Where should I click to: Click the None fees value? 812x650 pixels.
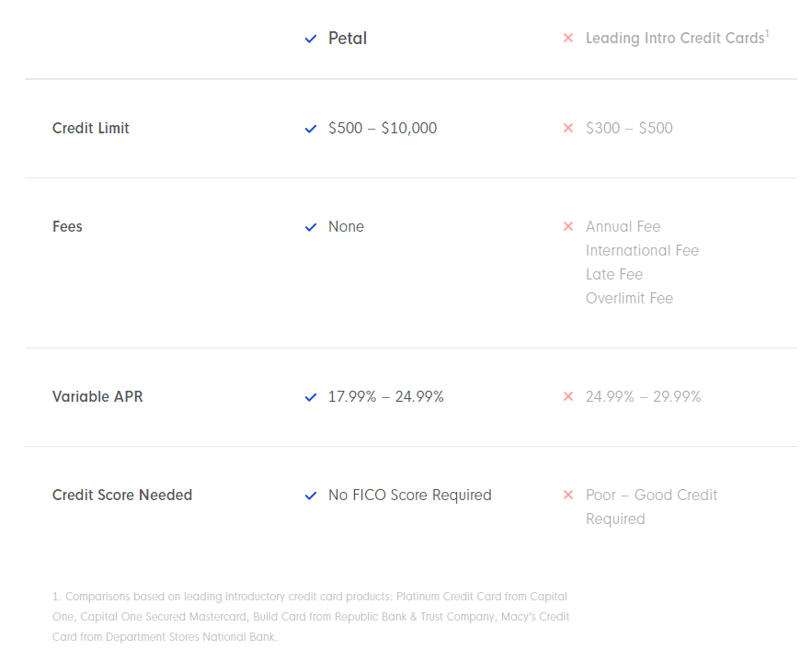tap(346, 226)
